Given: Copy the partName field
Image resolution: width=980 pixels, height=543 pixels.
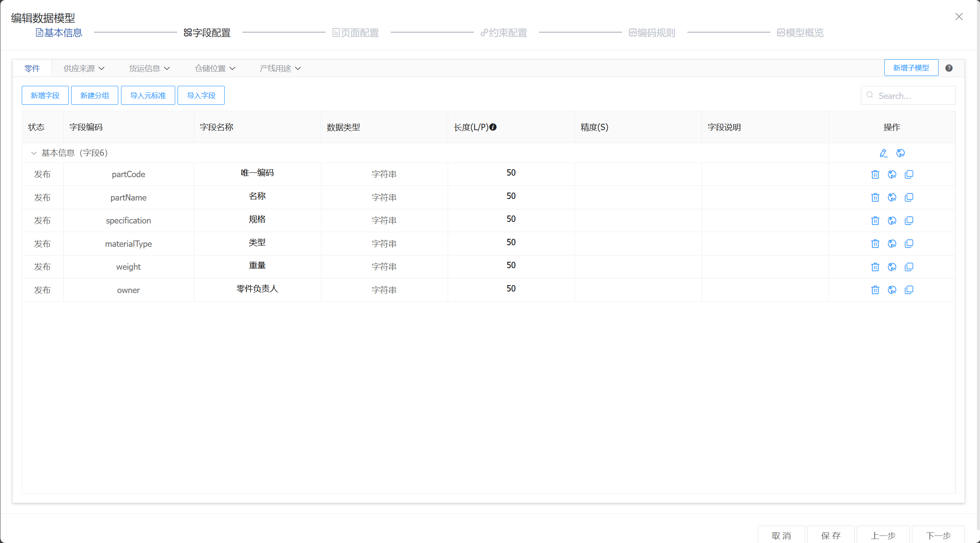Looking at the screenshot, I should [909, 197].
